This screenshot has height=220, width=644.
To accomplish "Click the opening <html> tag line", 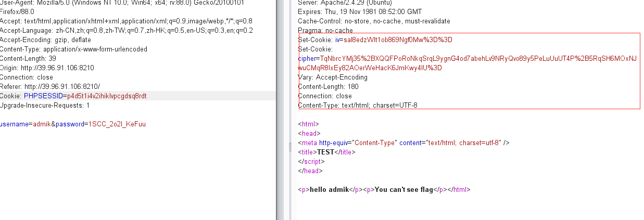I will click(308, 124).
